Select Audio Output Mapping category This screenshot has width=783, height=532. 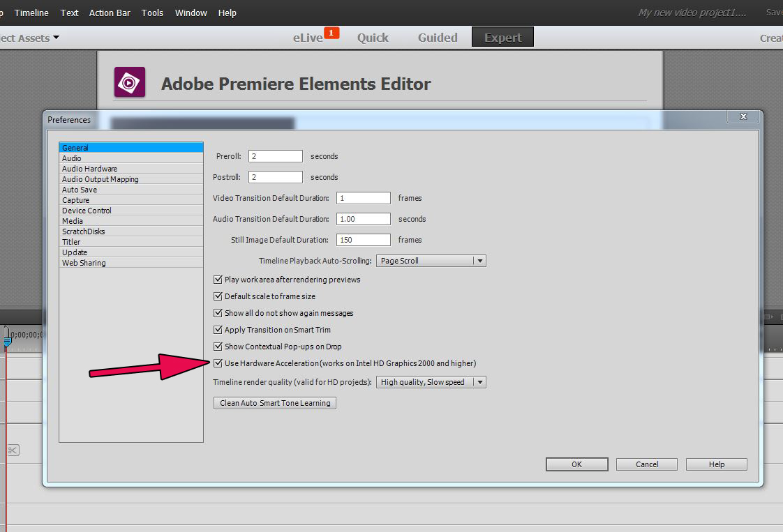click(130, 179)
